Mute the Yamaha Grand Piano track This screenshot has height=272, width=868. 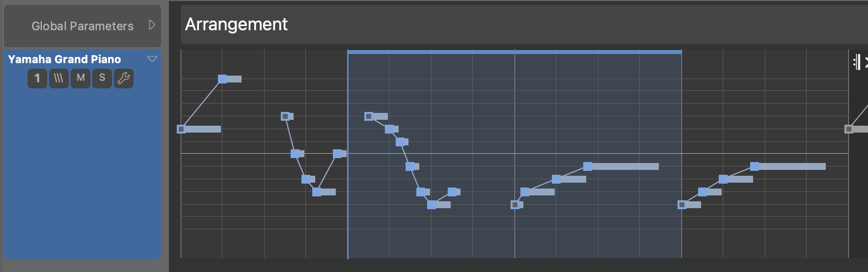(81, 78)
